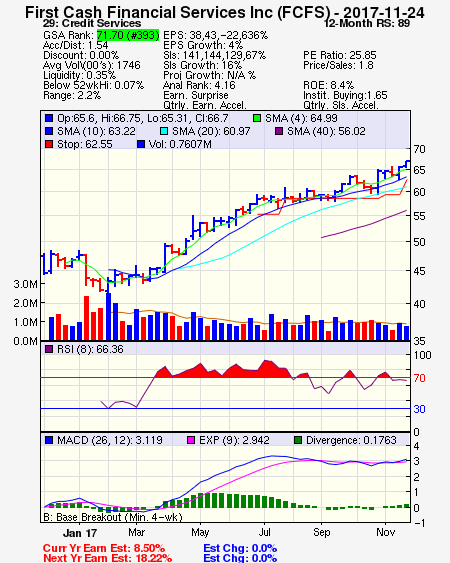Click the price axis label 70

pos(419,149)
